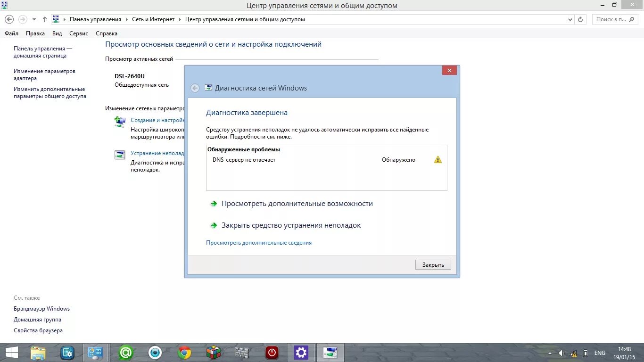Launch the Rubik's cube app in taskbar

click(x=214, y=353)
